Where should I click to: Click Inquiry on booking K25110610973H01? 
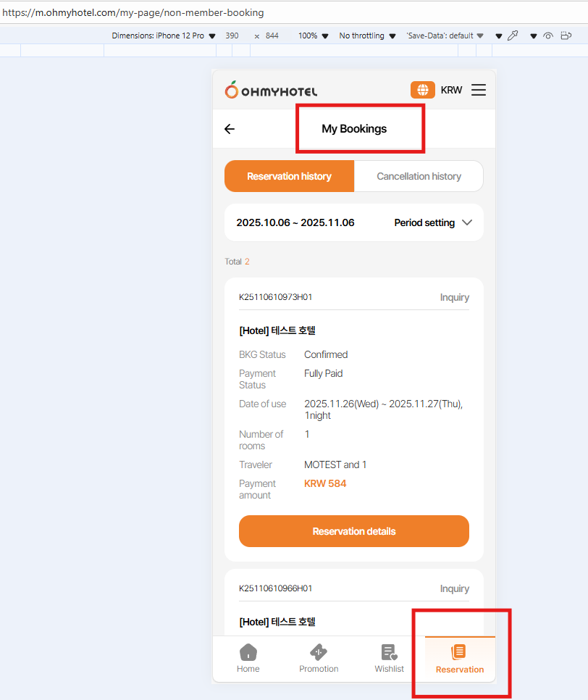tap(454, 297)
